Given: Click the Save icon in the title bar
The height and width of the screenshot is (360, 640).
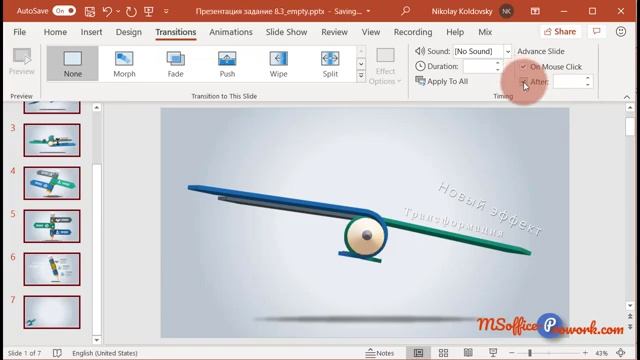Looking at the screenshot, I should (x=89, y=11).
